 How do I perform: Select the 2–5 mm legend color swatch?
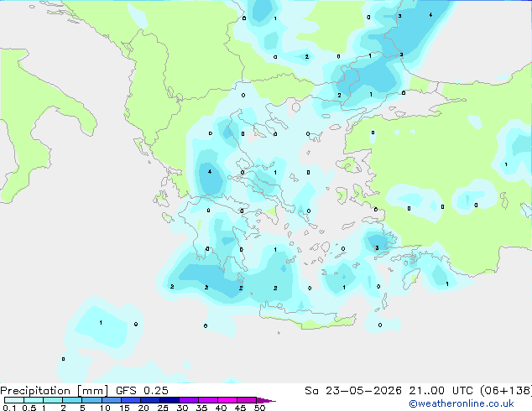point(72,400)
